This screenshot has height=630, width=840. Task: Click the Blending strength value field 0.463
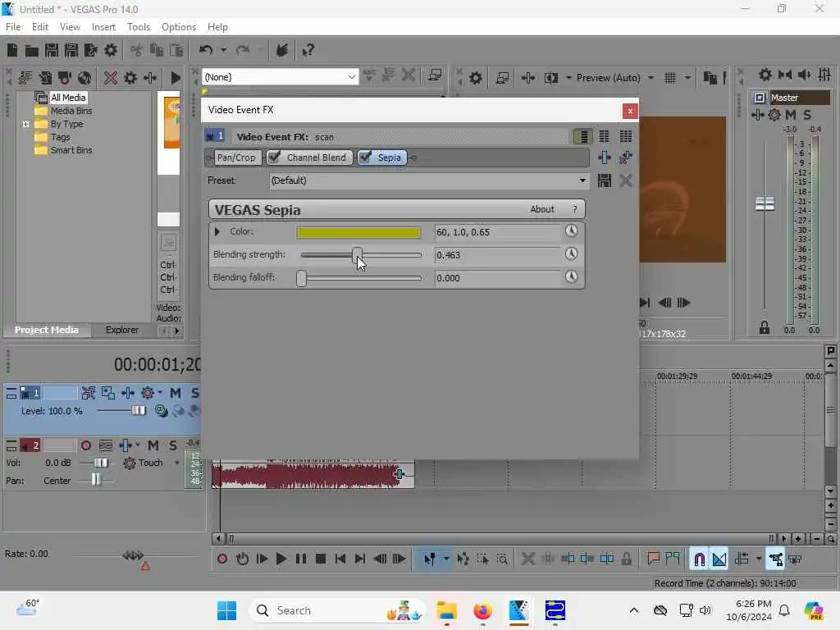pyautogui.click(x=496, y=255)
